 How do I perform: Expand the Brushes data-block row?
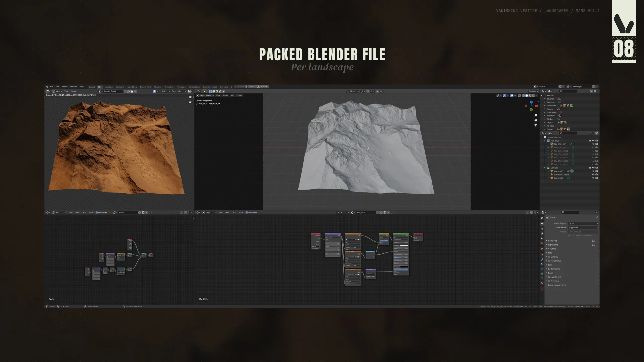pos(545,99)
